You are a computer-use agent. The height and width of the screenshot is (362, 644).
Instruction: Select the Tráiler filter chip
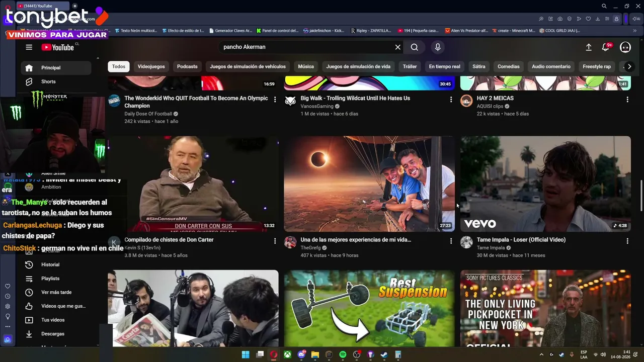(410, 66)
